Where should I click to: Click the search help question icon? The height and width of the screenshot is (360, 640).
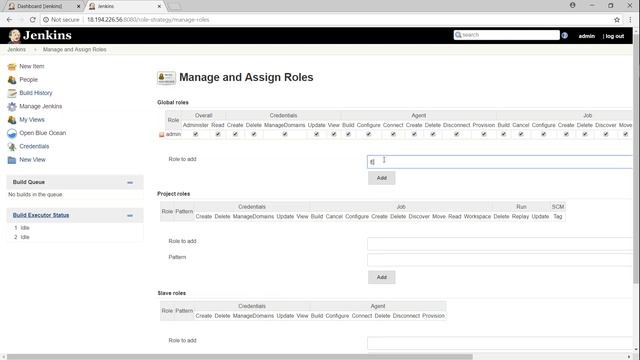click(564, 36)
